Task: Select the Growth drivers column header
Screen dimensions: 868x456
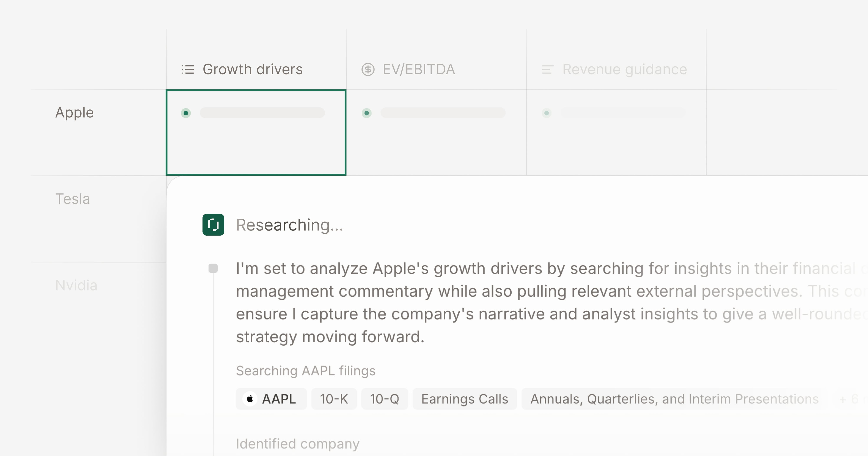Action: tap(252, 69)
